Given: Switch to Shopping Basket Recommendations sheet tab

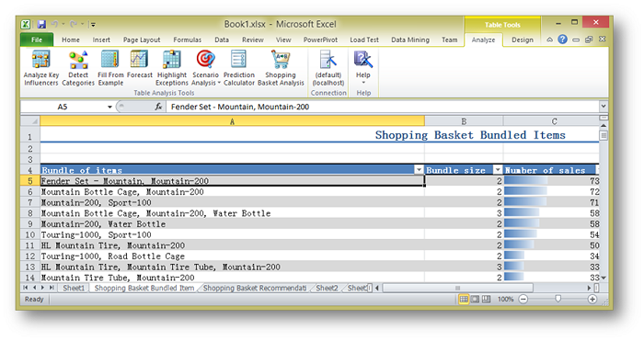Looking at the screenshot, I should click(255, 288).
